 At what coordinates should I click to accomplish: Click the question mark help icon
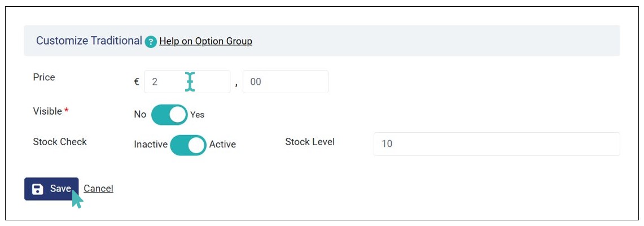(151, 42)
